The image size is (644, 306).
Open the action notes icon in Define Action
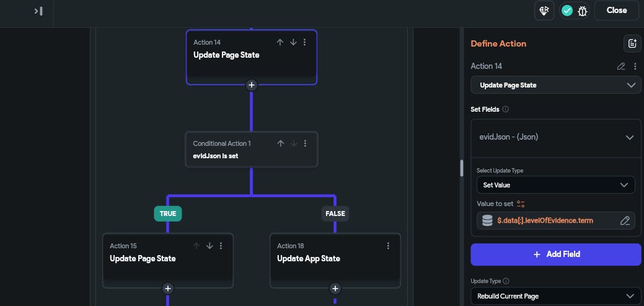[x=632, y=43]
